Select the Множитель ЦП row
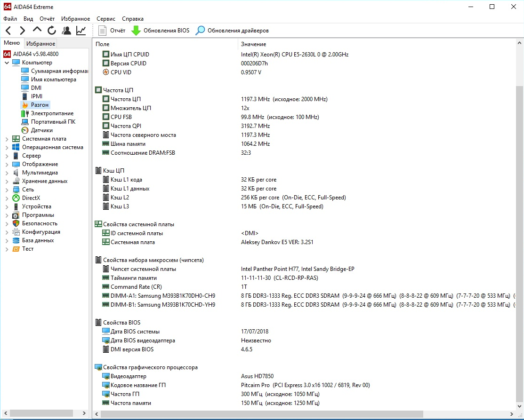524x420 pixels. pyautogui.click(x=304, y=108)
